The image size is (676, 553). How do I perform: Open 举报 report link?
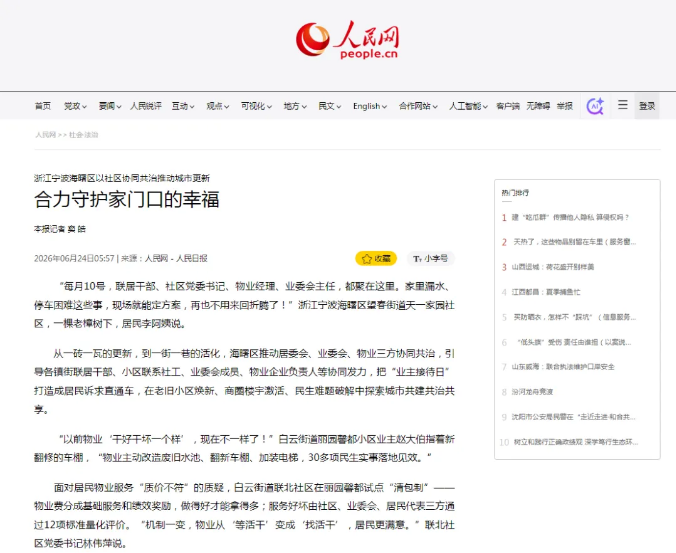[565, 106]
